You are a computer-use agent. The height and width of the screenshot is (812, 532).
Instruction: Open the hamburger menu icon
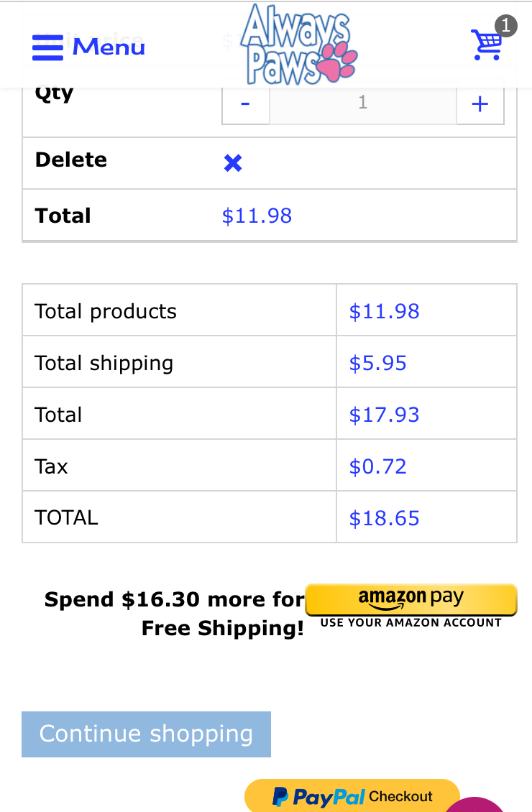pos(47,47)
